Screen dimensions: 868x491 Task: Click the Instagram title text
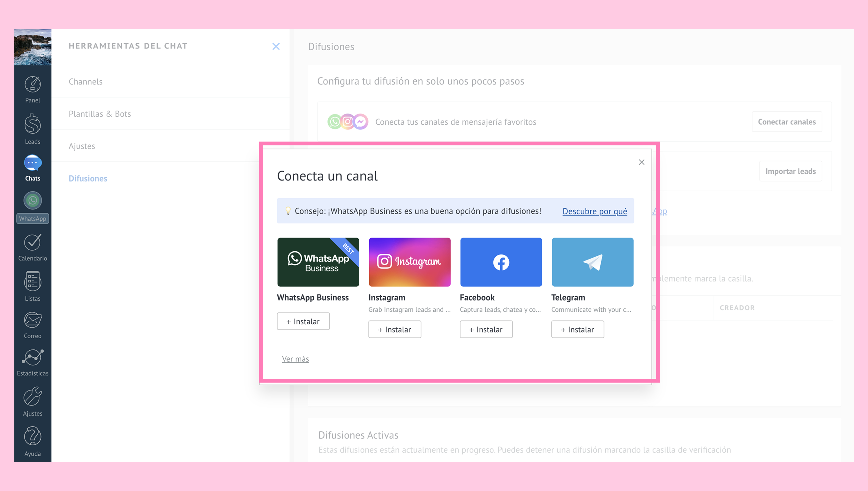point(387,297)
